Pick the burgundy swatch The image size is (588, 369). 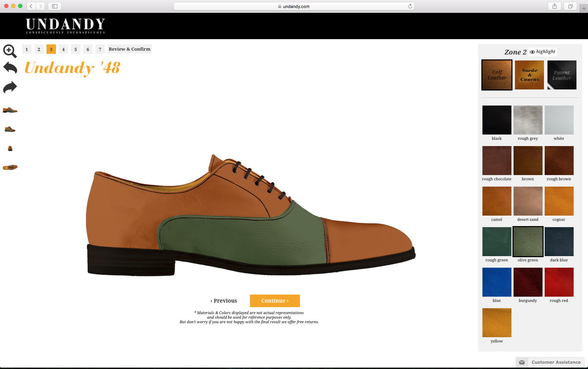click(x=528, y=282)
